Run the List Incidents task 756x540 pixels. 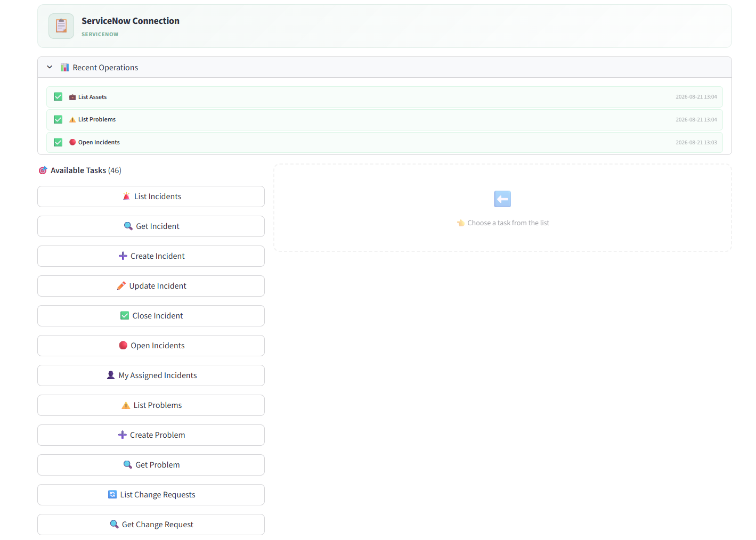pos(151,197)
